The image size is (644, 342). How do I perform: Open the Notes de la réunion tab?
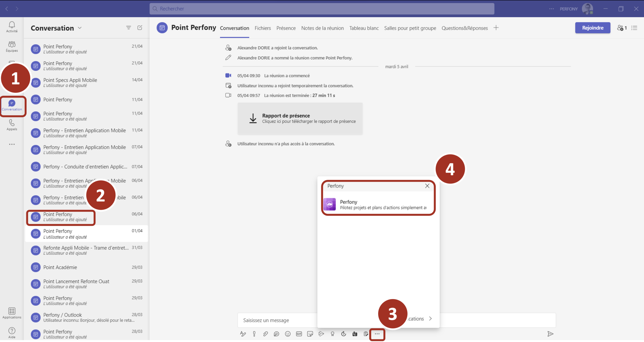322,28
